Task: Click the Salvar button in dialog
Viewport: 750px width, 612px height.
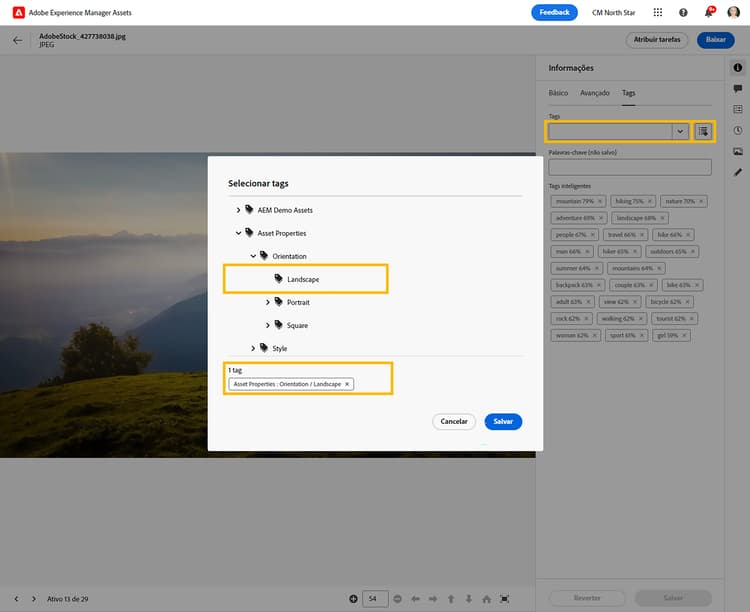Action: pos(503,421)
